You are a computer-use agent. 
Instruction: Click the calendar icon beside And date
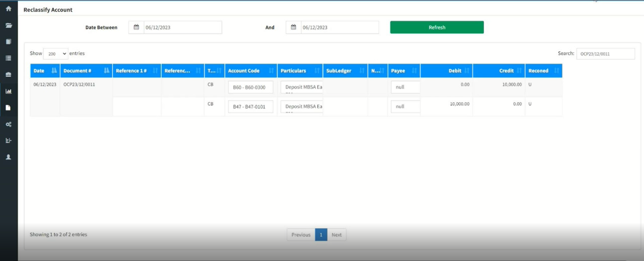pos(294,27)
